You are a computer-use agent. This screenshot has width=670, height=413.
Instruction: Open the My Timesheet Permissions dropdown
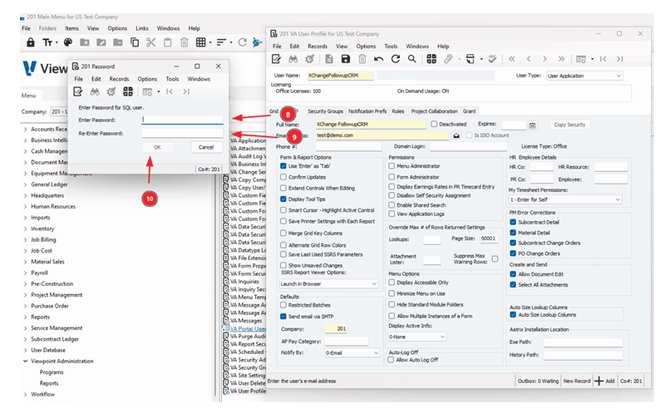(565, 199)
